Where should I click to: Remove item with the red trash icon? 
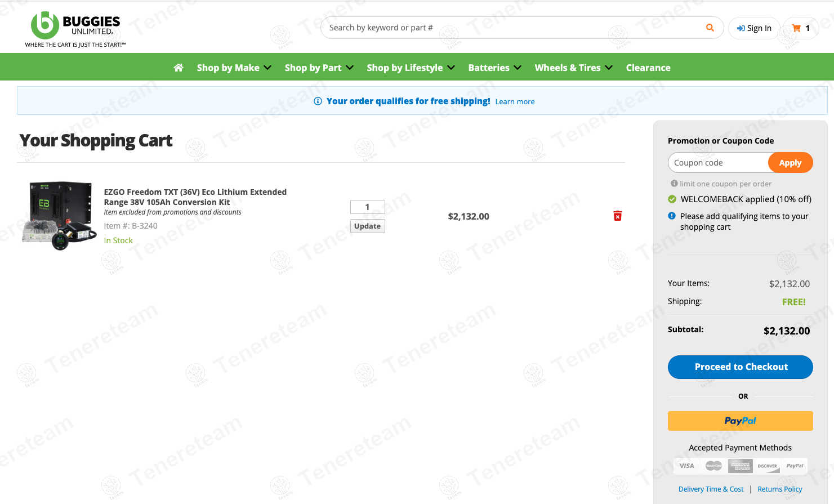click(618, 216)
